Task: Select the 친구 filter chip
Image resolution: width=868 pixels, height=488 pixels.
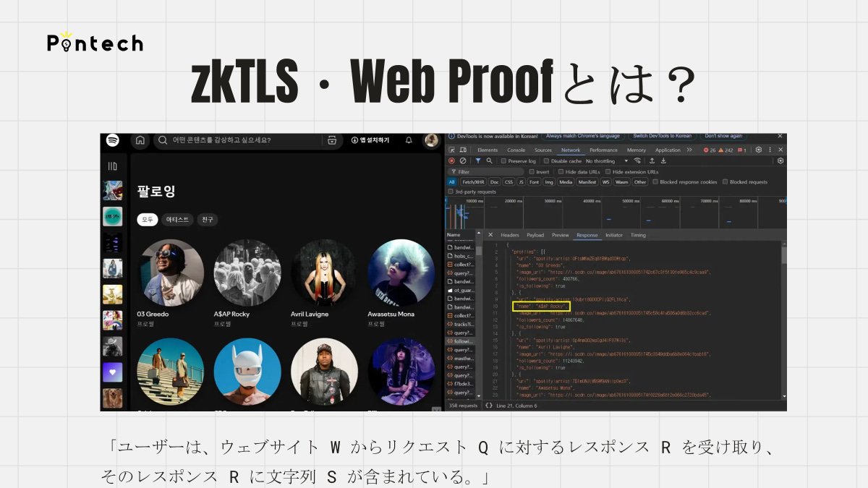Action: pyautogui.click(x=208, y=219)
